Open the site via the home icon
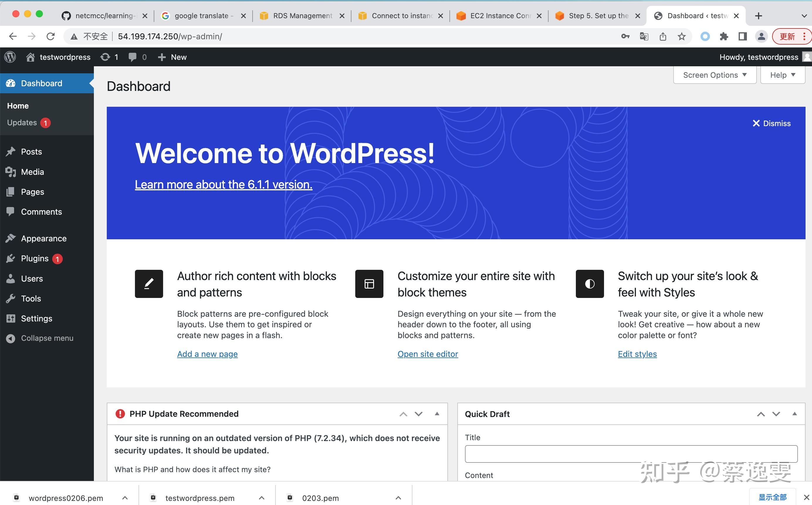This screenshot has width=812, height=505. 31,57
